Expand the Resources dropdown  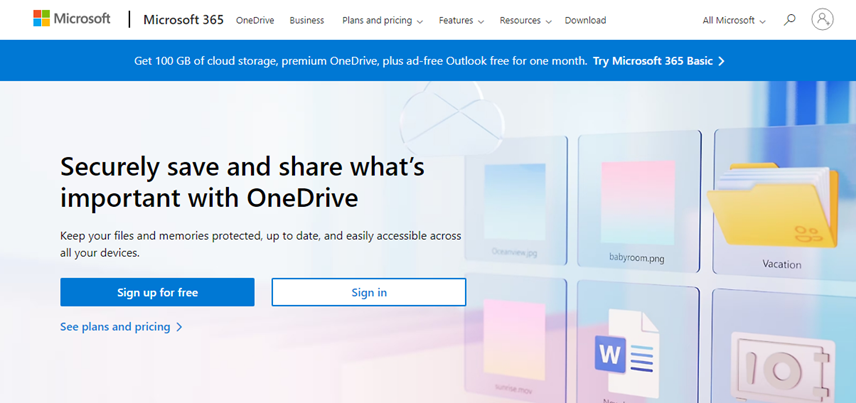(x=525, y=20)
